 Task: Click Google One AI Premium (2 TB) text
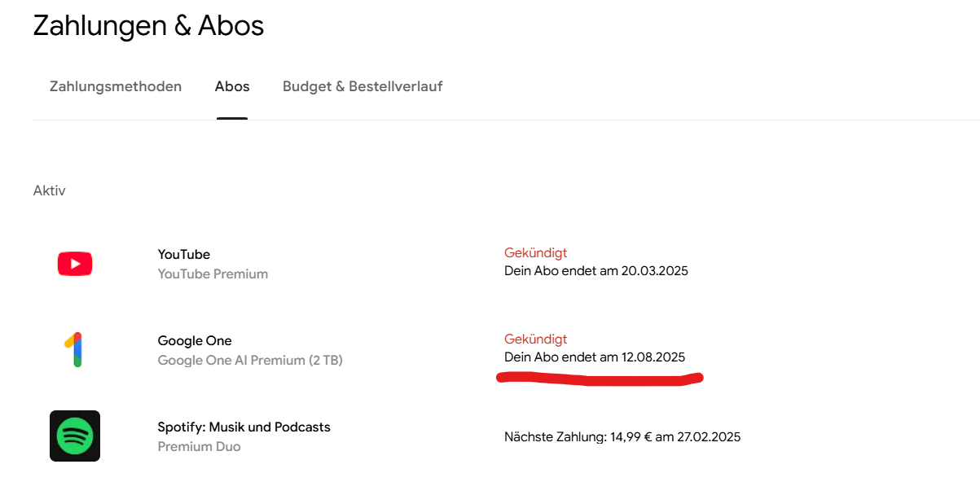(250, 361)
